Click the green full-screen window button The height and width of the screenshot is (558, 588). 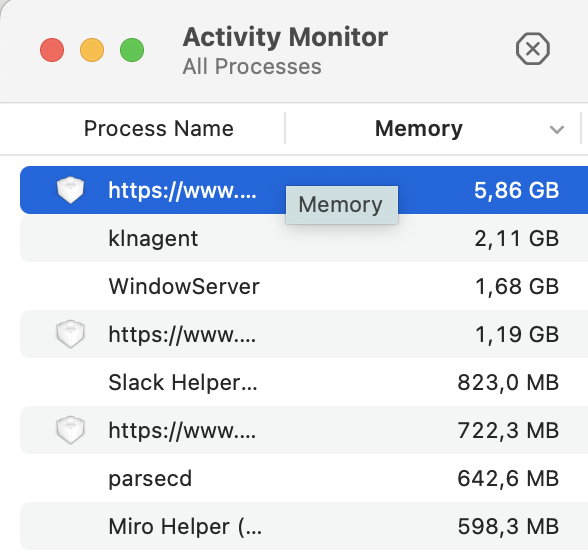click(x=132, y=50)
